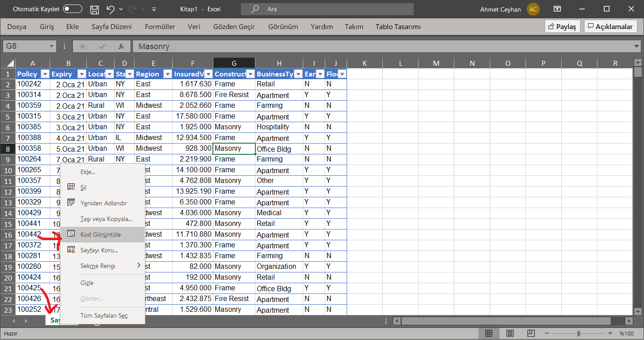Expand the Sekme Rengi submenu

(104, 265)
